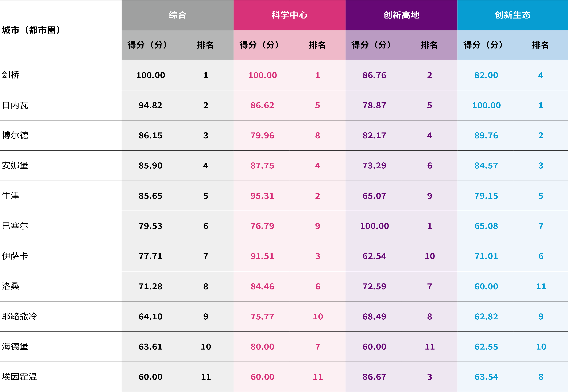Click 埃因霍温's 综合 score 60.00

point(150,377)
